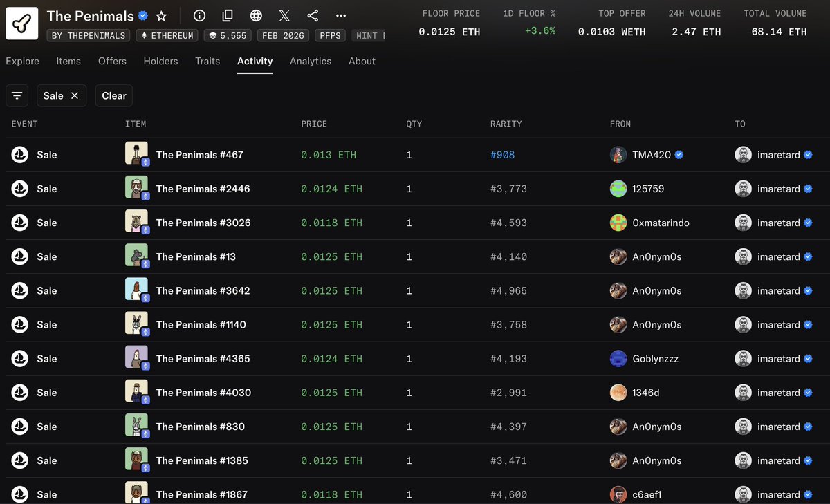
Task: Click The Penimals #4365 thumbnail
Action: click(136, 357)
